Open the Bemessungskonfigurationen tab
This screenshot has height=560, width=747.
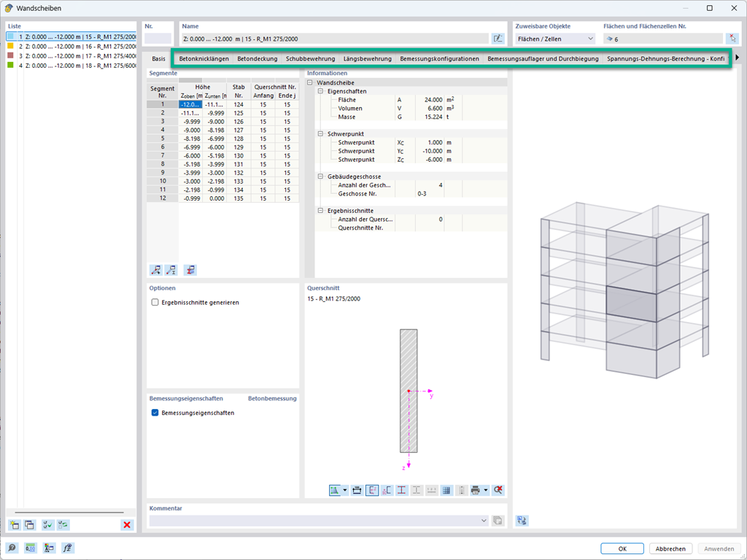point(439,58)
